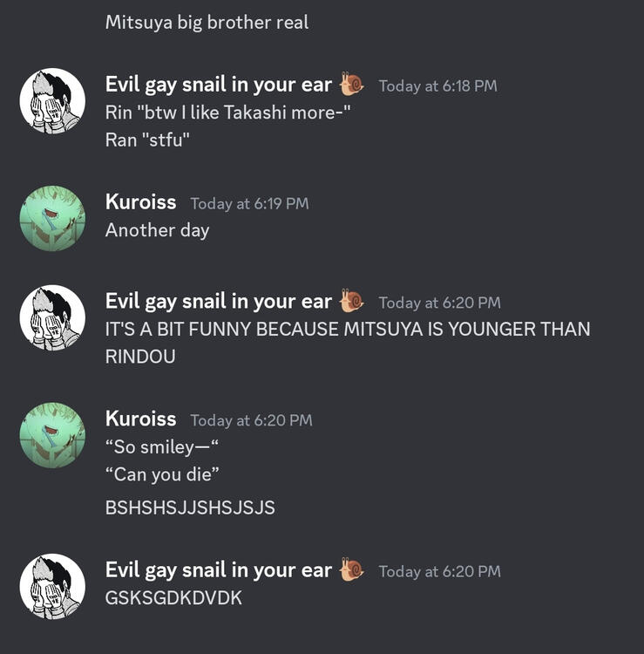The width and height of the screenshot is (644, 654).
Task: Click the avatar beside the GSKSGDKDVDK message
Action: point(52,586)
